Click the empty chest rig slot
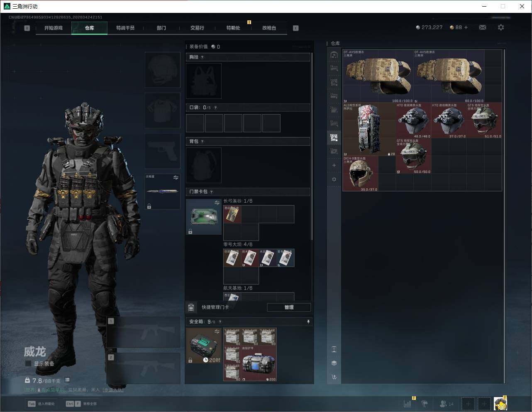532x412 pixels. (204, 81)
